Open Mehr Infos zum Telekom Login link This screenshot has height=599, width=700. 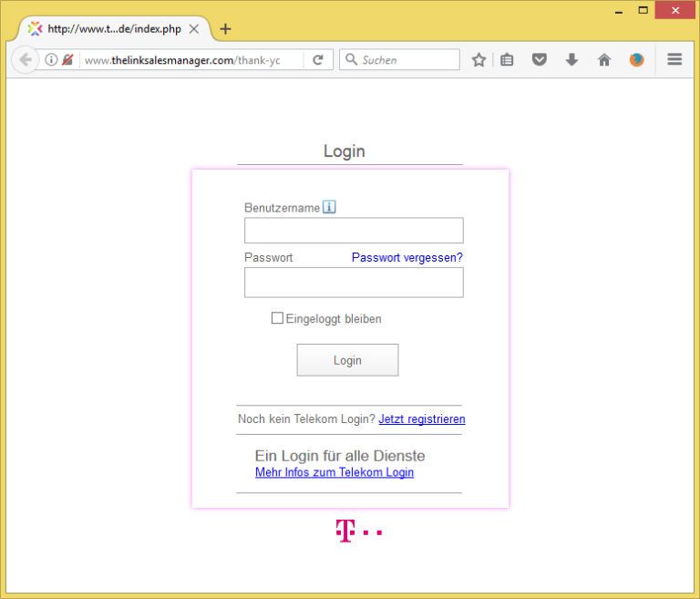pos(335,472)
